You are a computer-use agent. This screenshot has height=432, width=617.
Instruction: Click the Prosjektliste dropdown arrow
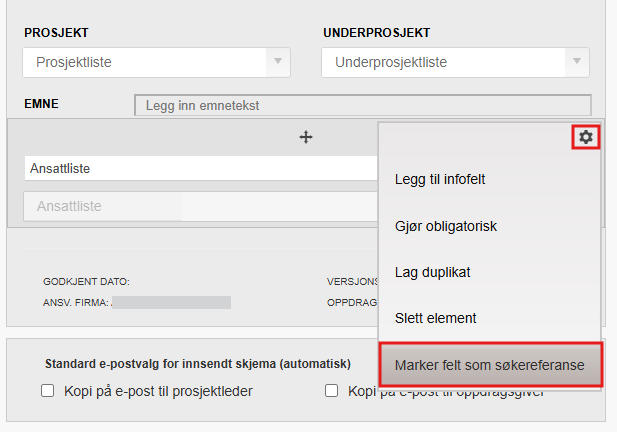click(276, 62)
